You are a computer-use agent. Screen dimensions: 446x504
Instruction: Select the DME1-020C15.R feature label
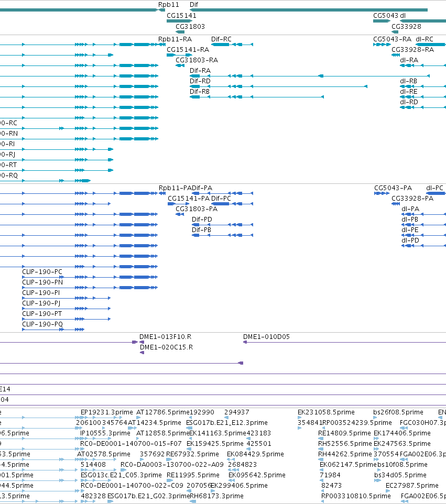click(x=166, y=347)
